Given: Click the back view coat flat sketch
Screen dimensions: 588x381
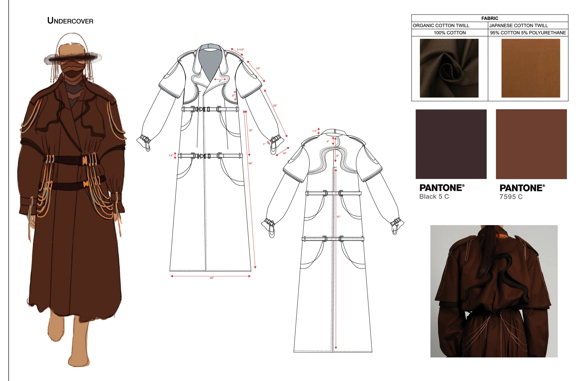Looking at the screenshot, I should click(333, 240).
